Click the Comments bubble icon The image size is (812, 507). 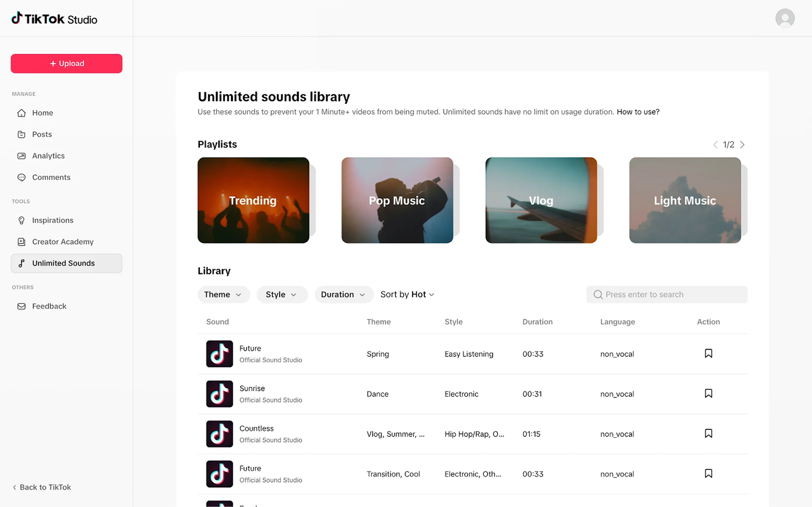[x=21, y=177]
